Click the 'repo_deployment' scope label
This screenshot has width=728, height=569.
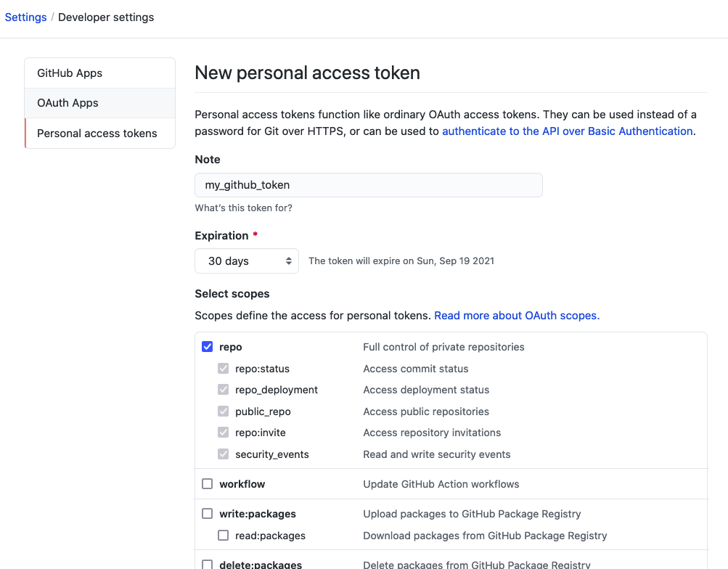tap(277, 390)
